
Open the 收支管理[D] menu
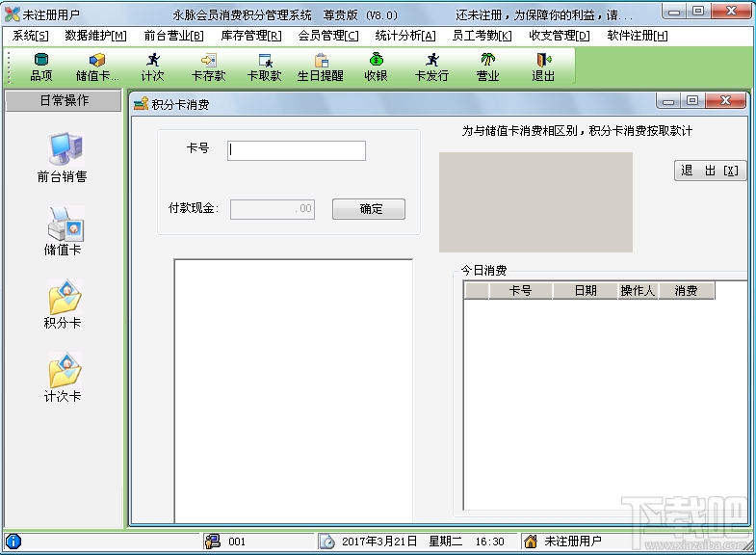pyautogui.click(x=560, y=36)
